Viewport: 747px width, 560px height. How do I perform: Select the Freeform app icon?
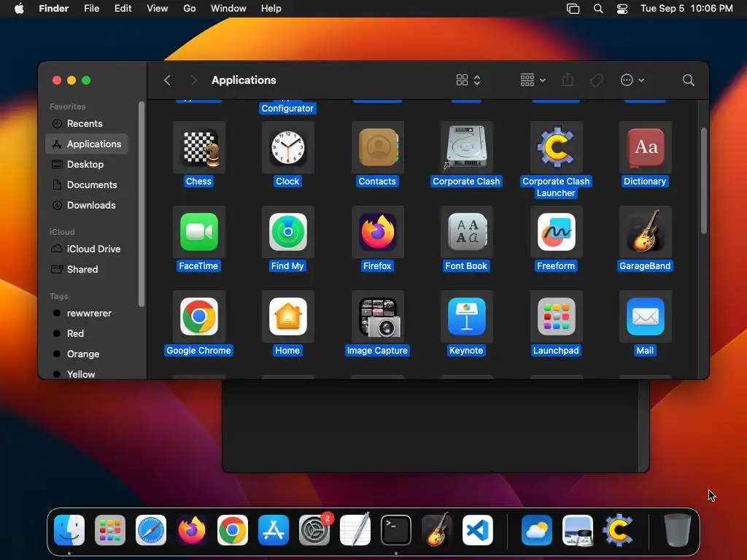click(556, 232)
